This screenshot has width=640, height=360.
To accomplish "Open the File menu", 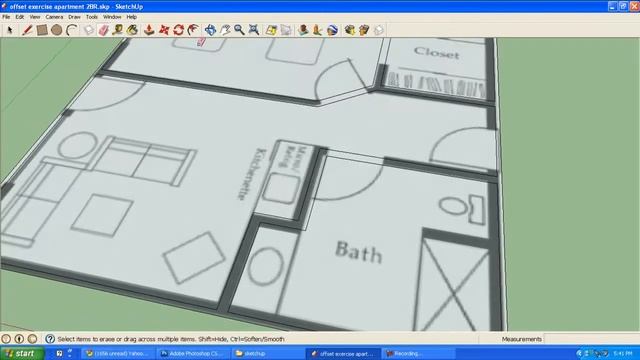I will (x=6, y=17).
